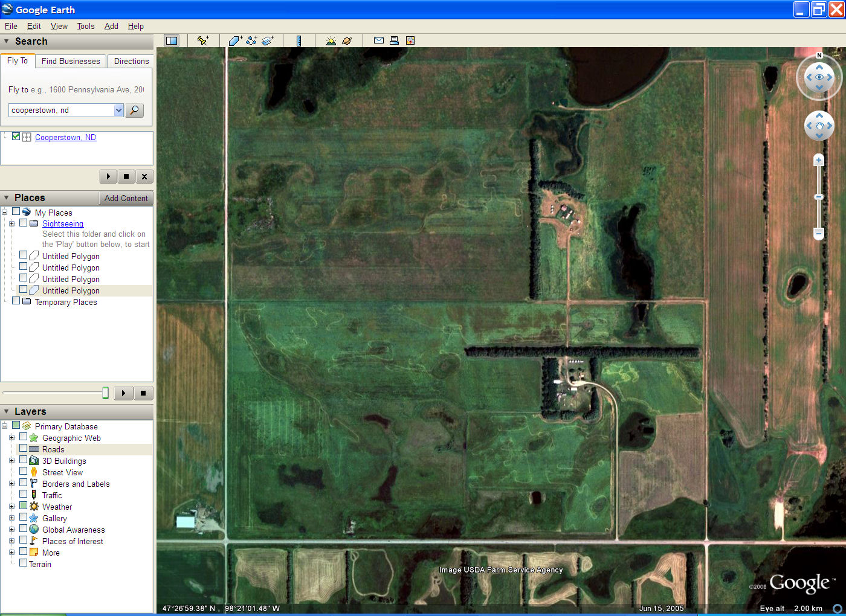Open the Tools menu
This screenshot has height=616, width=846.
(x=86, y=26)
